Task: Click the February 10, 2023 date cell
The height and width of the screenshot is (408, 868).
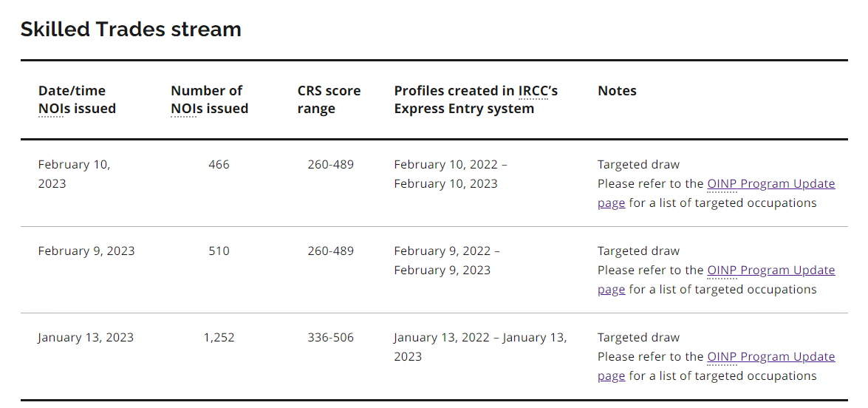Action: (x=74, y=174)
